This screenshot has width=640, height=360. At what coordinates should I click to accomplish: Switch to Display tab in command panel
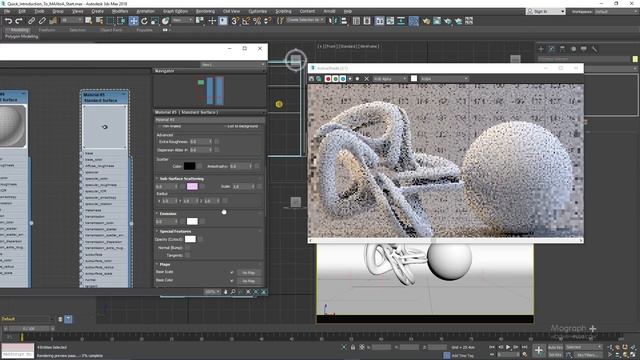(x=584, y=49)
